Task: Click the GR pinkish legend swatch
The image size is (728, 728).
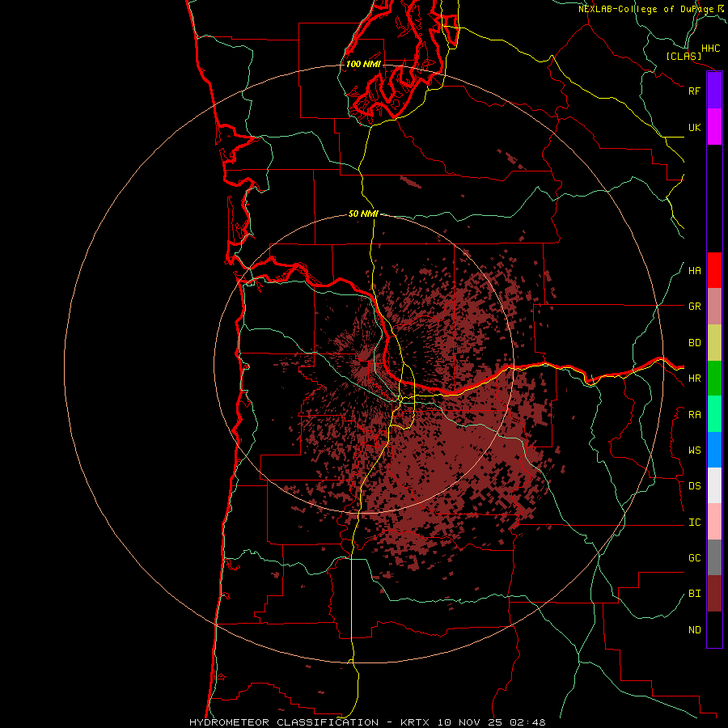Action: pos(714,307)
